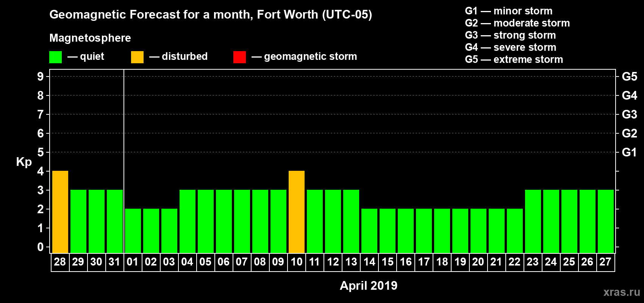
Task: Click date label 30 on the axis
Action: pos(96,262)
